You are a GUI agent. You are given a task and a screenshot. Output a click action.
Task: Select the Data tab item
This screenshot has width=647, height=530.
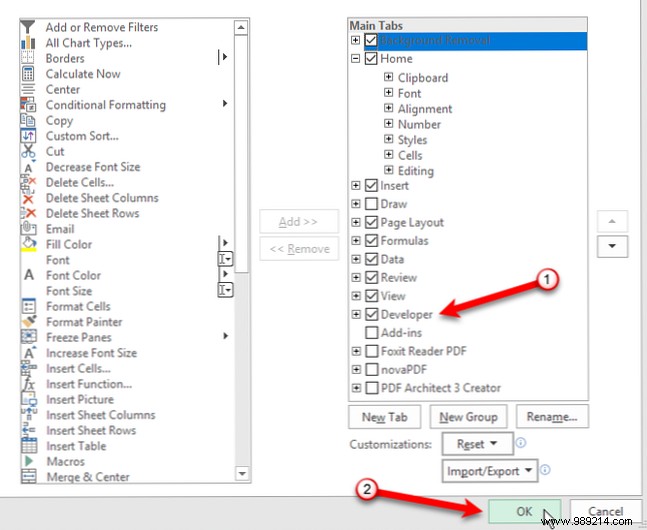(x=392, y=259)
